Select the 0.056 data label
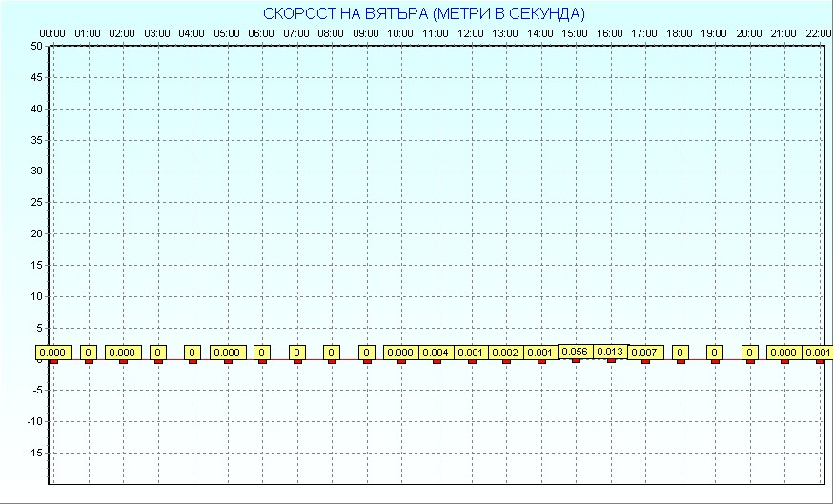The image size is (833, 504). click(x=575, y=352)
